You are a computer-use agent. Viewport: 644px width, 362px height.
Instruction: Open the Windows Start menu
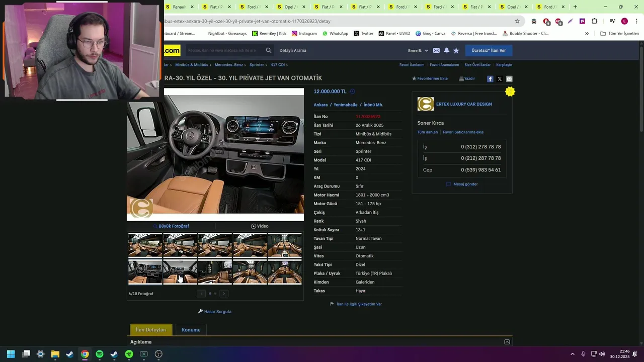click(x=11, y=354)
